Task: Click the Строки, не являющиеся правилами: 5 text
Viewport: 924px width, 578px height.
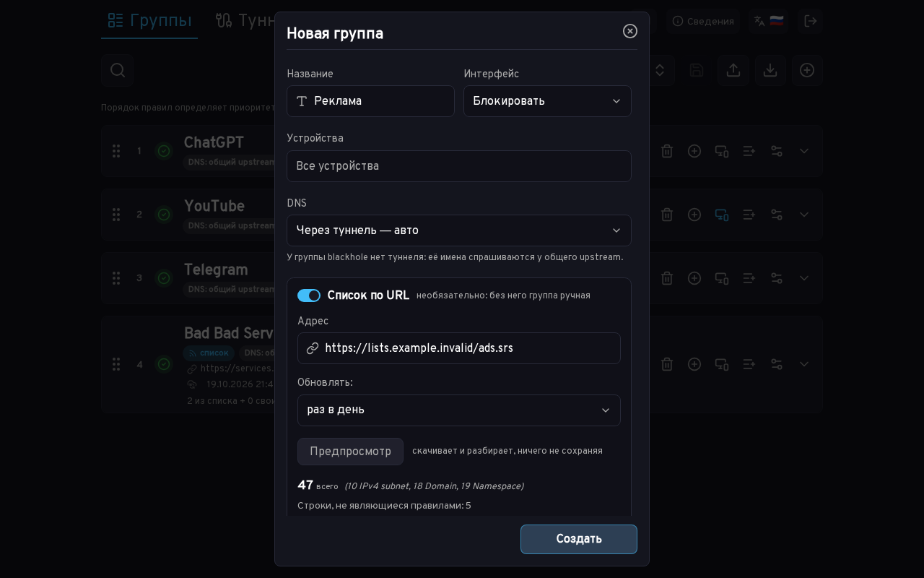Action: point(384,506)
